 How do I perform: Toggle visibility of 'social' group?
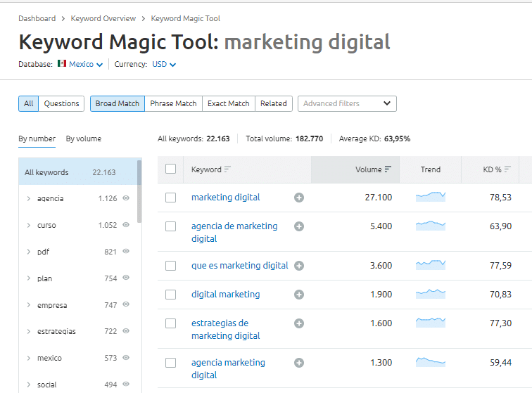click(x=126, y=384)
